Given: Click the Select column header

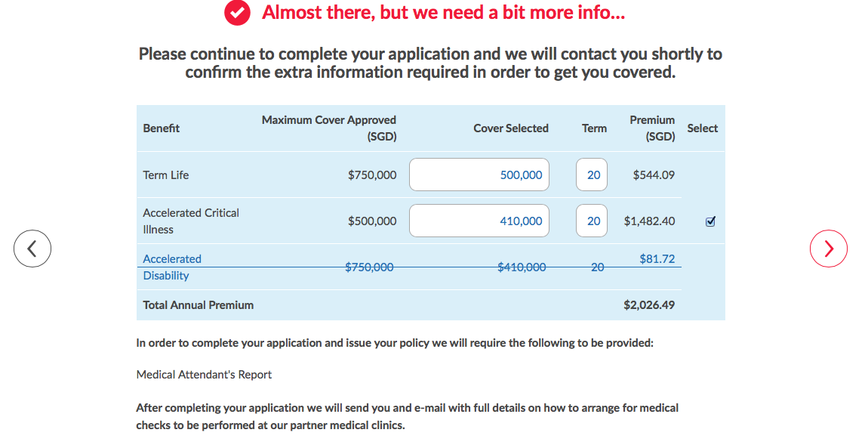Looking at the screenshot, I should [702, 128].
